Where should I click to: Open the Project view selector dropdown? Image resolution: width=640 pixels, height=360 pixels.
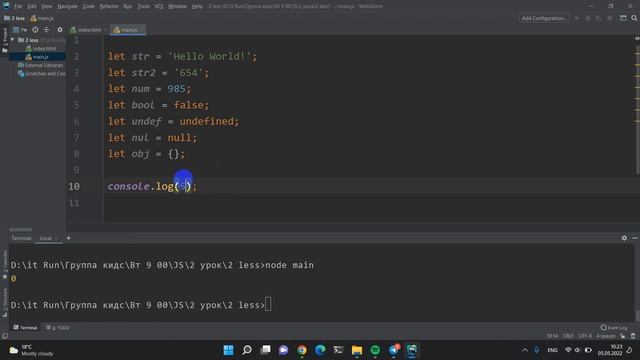pyautogui.click(x=20, y=30)
